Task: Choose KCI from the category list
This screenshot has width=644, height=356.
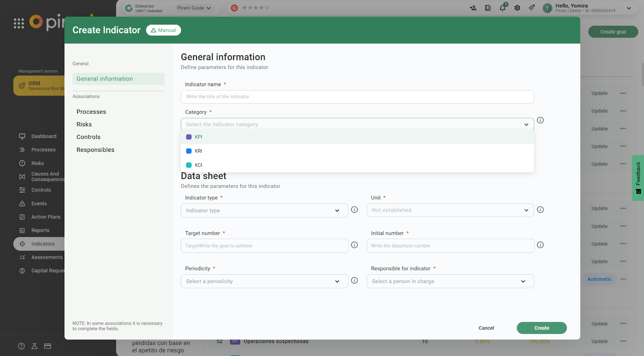Action: click(x=198, y=165)
